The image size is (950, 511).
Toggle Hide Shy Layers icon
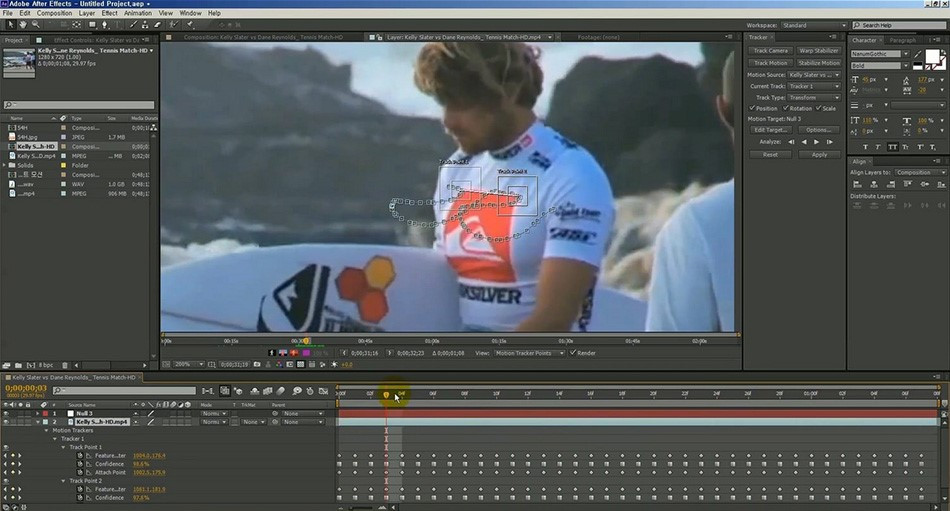pos(254,391)
